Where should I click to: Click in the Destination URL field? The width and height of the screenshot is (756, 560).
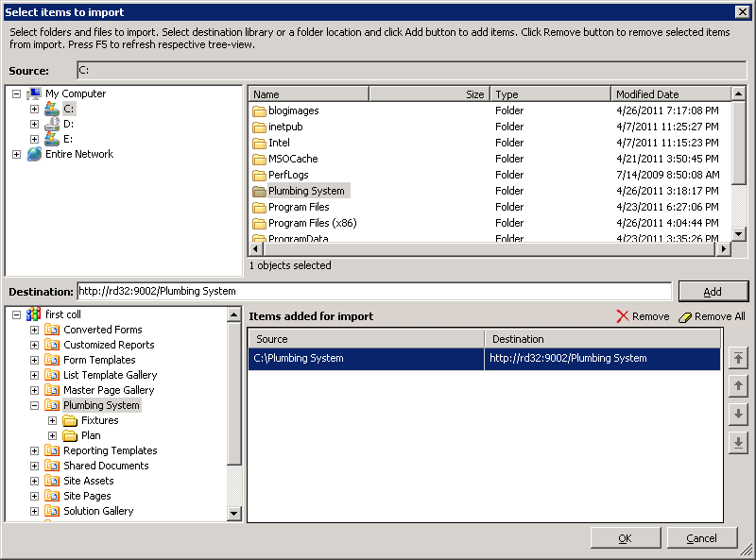pyautogui.click(x=374, y=291)
